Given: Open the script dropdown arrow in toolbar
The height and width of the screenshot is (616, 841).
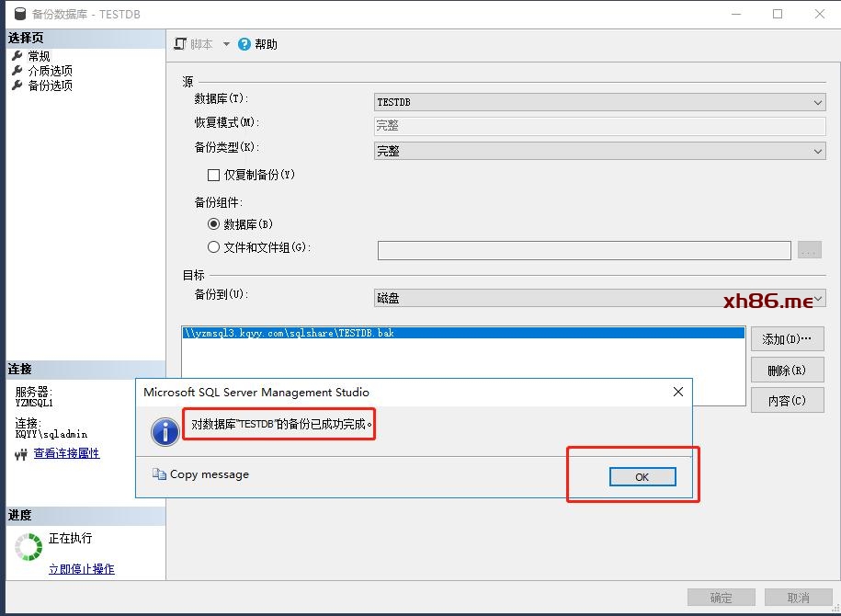Looking at the screenshot, I should [x=226, y=44].
